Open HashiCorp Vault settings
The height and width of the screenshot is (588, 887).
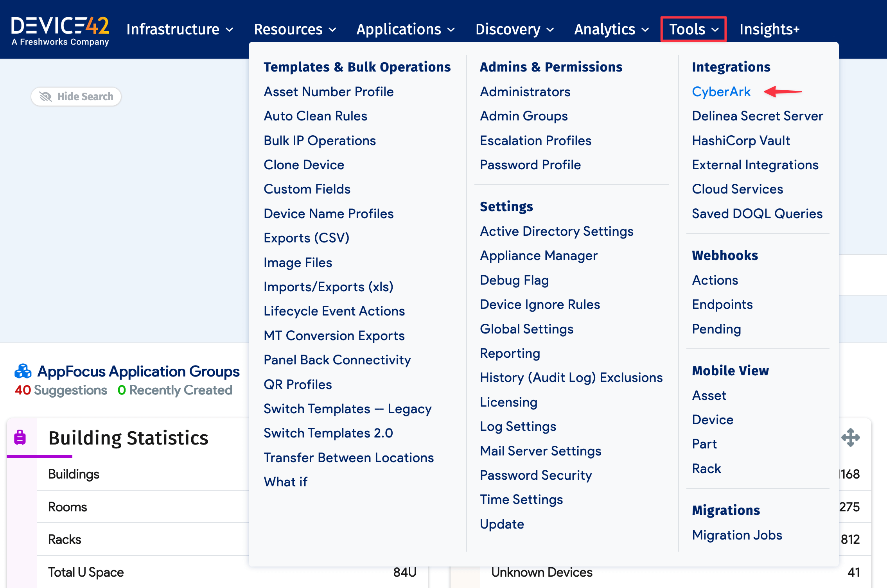pyautogui.click(x=741, y=140)
